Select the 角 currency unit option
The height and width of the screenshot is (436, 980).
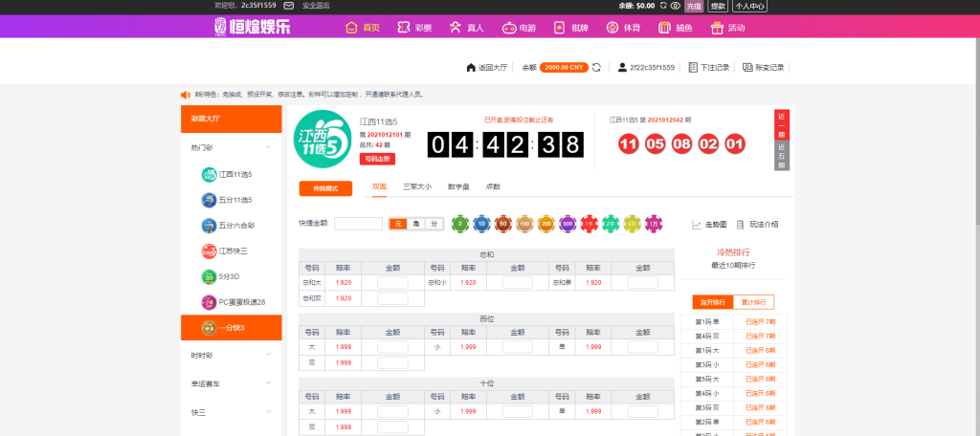tap(415, 224)
